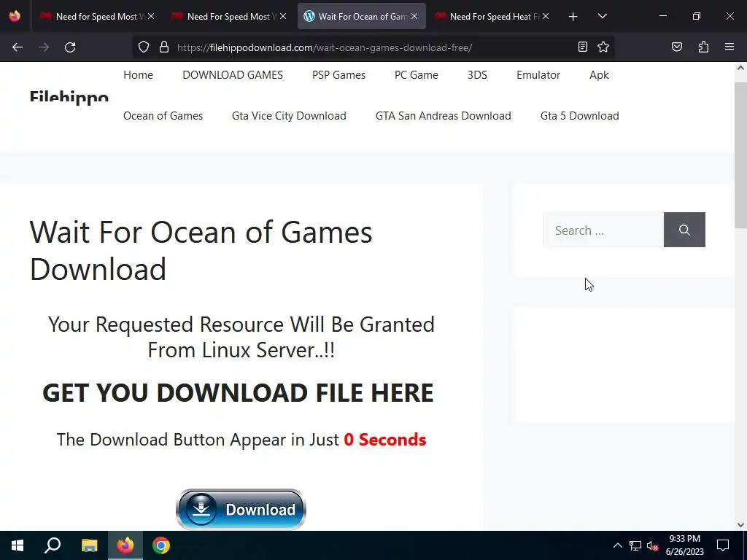Open the 3DS menu item

pos(477,75)
